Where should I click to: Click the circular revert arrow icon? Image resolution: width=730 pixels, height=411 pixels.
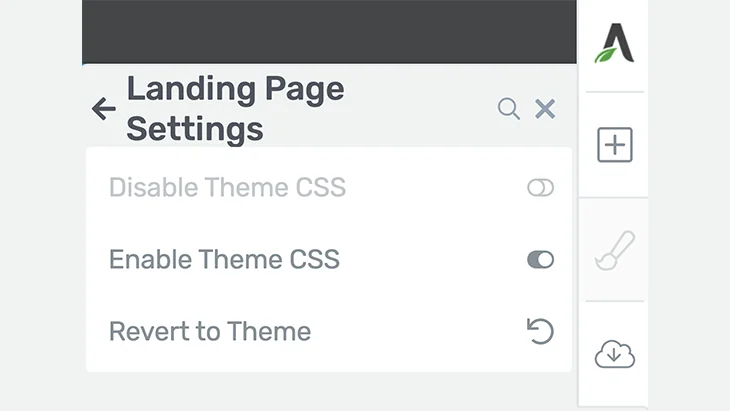540,331
